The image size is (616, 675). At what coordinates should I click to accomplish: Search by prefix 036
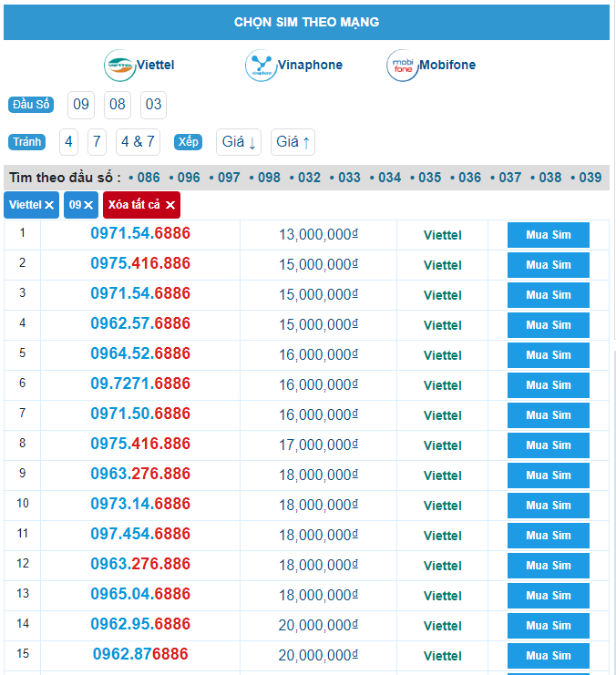[469, 178]
